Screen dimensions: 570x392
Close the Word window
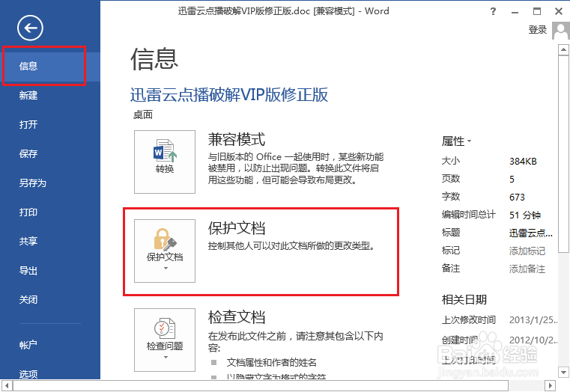559,12
